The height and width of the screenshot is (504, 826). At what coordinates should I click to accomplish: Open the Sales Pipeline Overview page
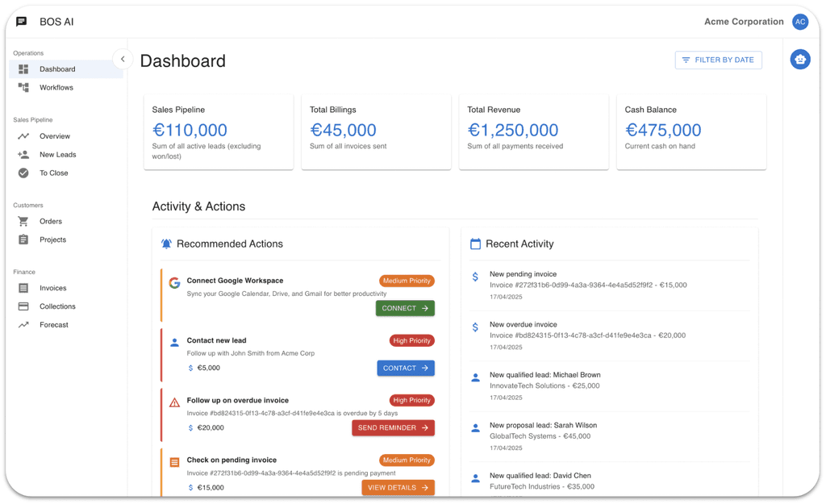point(66,135)
